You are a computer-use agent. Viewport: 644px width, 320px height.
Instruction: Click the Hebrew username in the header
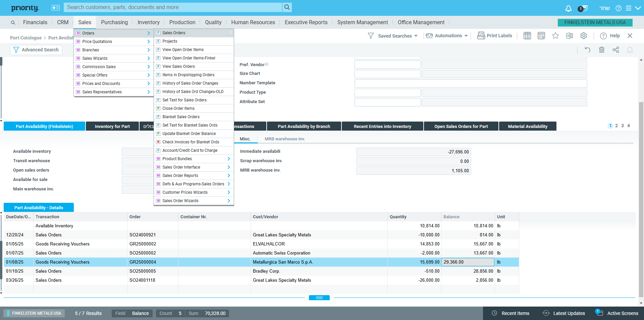pos(604,8)
